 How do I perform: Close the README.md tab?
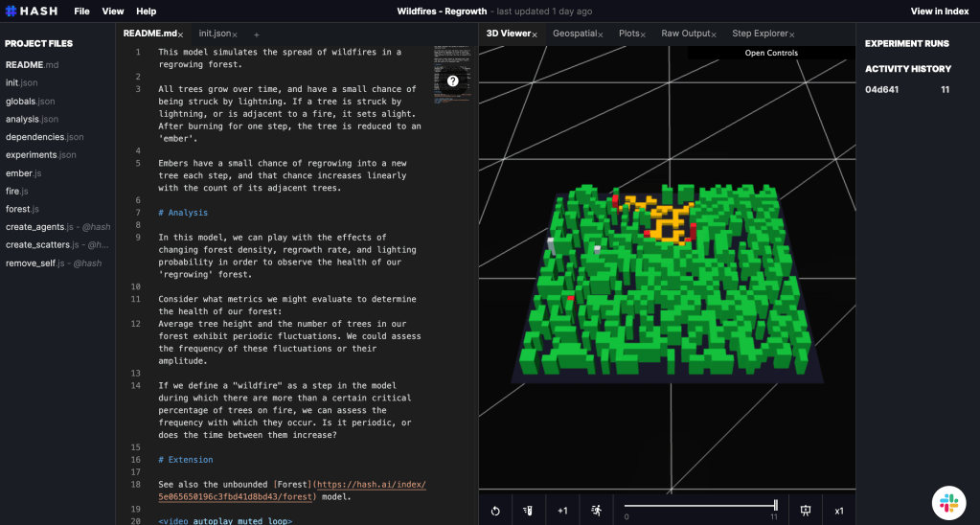click(181, 34)
